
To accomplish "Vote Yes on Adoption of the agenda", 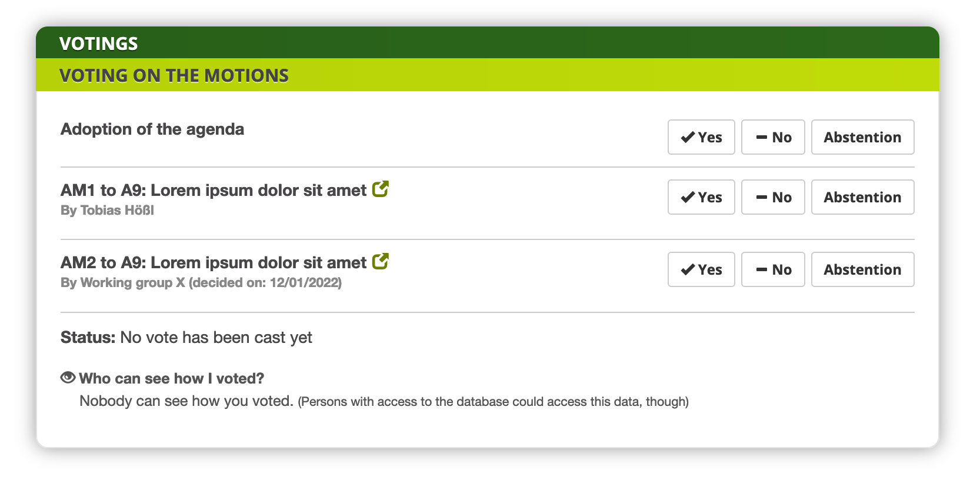I will (x=701, y=137).
